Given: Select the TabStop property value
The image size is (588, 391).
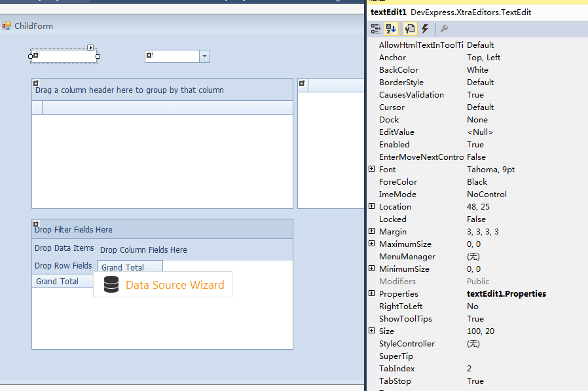Looking at the screenshot, I should pos(475,381).
